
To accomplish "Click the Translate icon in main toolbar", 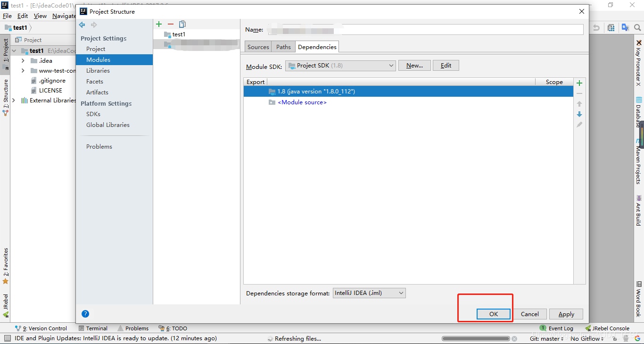I will coord(625,28).
